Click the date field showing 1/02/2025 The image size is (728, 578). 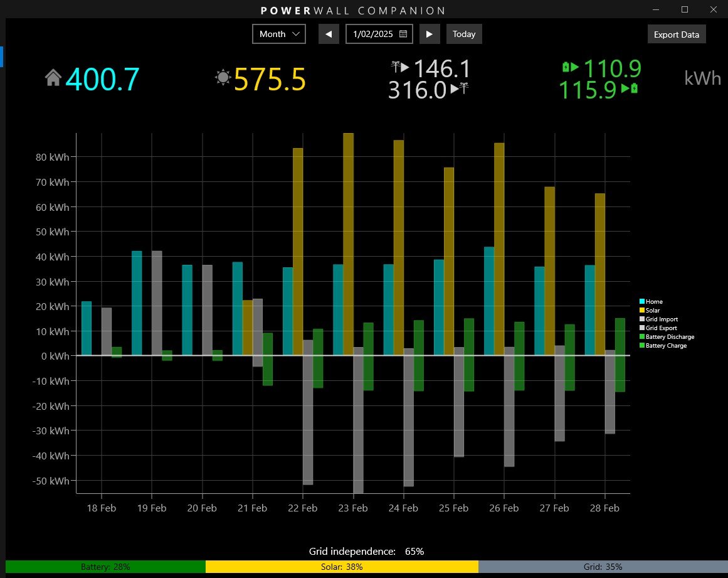click(379, 34)
